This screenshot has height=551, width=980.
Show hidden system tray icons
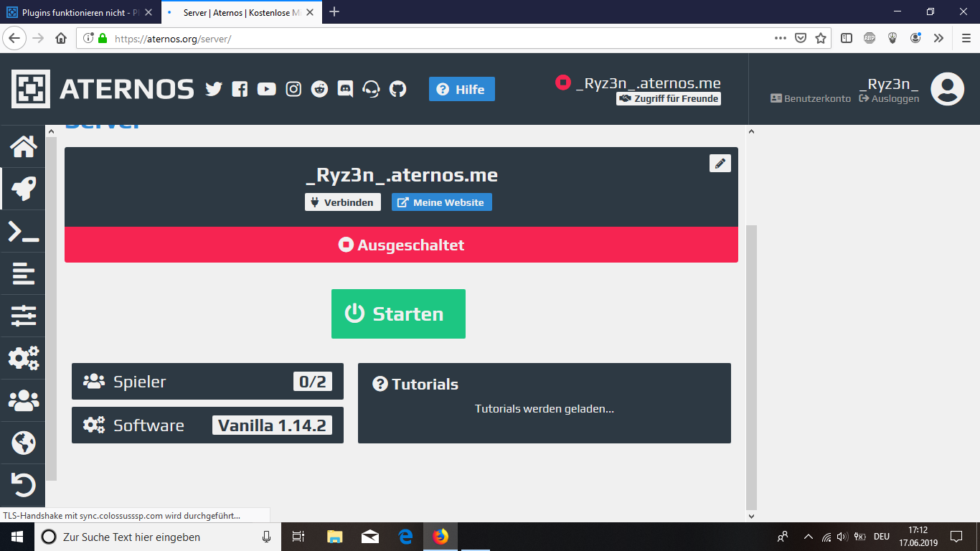pos(809,537)
